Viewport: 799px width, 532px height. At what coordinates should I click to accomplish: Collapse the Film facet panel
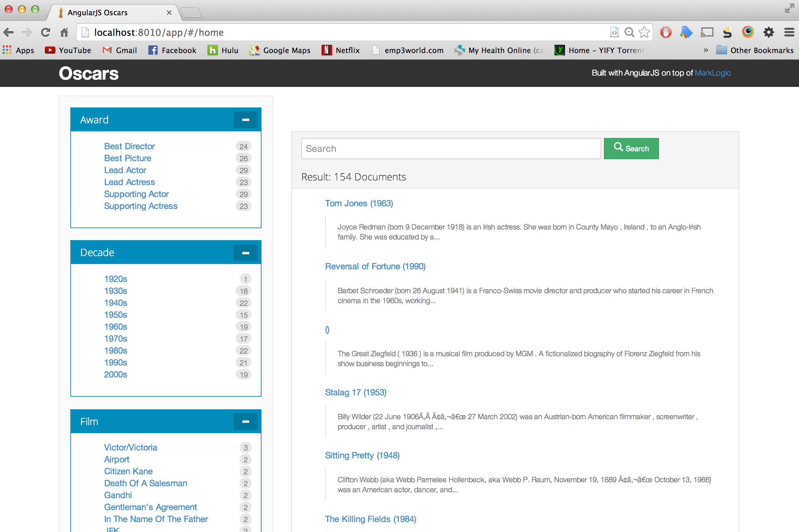pyautogui.click(x=246, y=422)
